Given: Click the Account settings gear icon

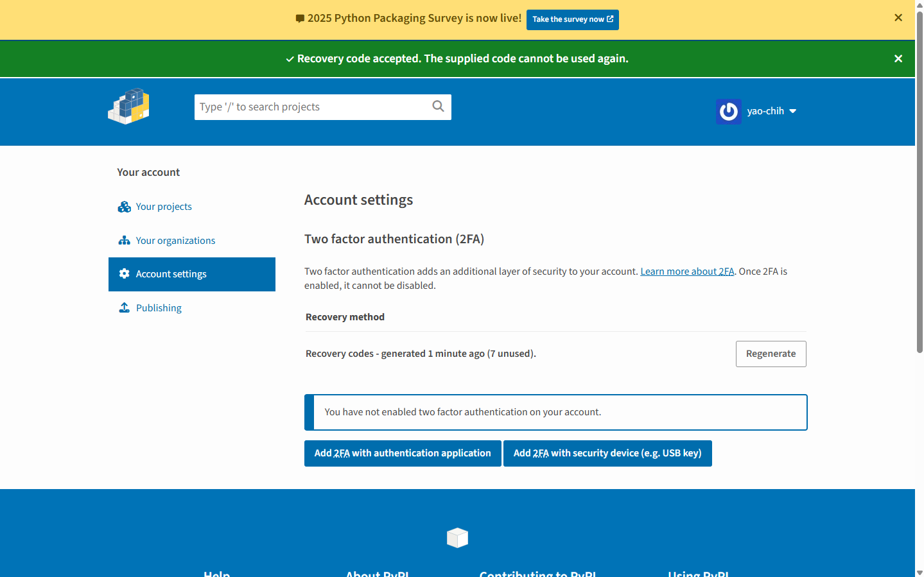Looking at the screenshot, I should 125,274.
